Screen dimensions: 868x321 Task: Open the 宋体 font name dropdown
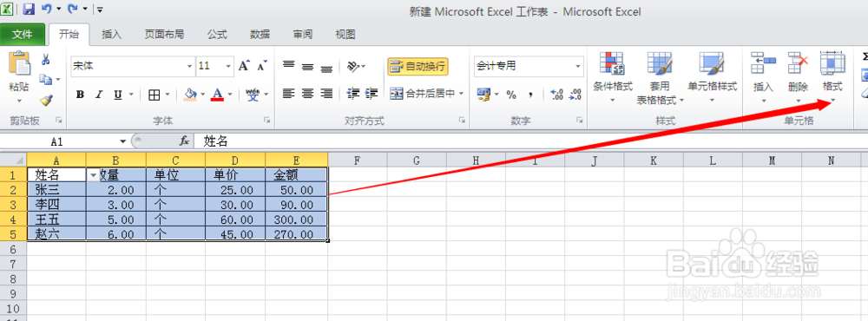click(x=190, y=67)
